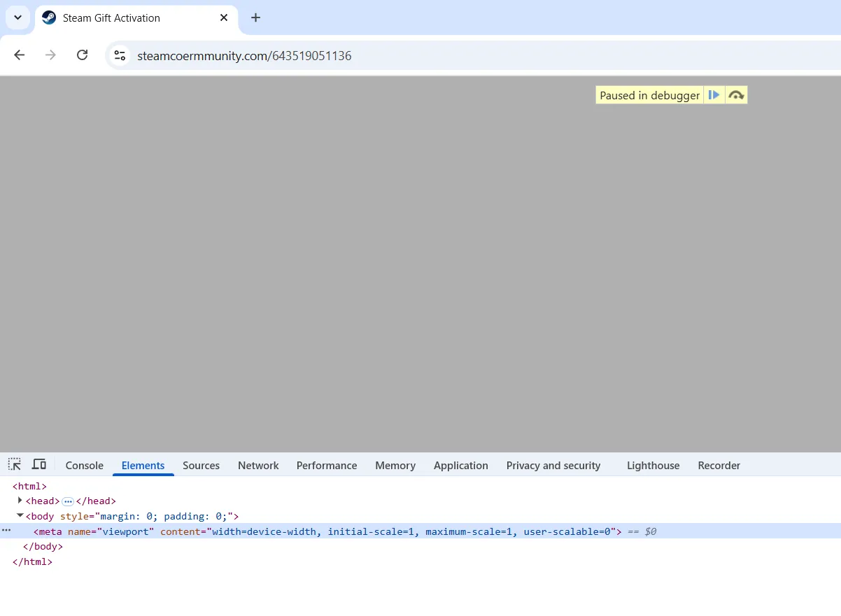841x616 pixels.
Task: Select the closing body tag row
Action: [x=43, y=547]
